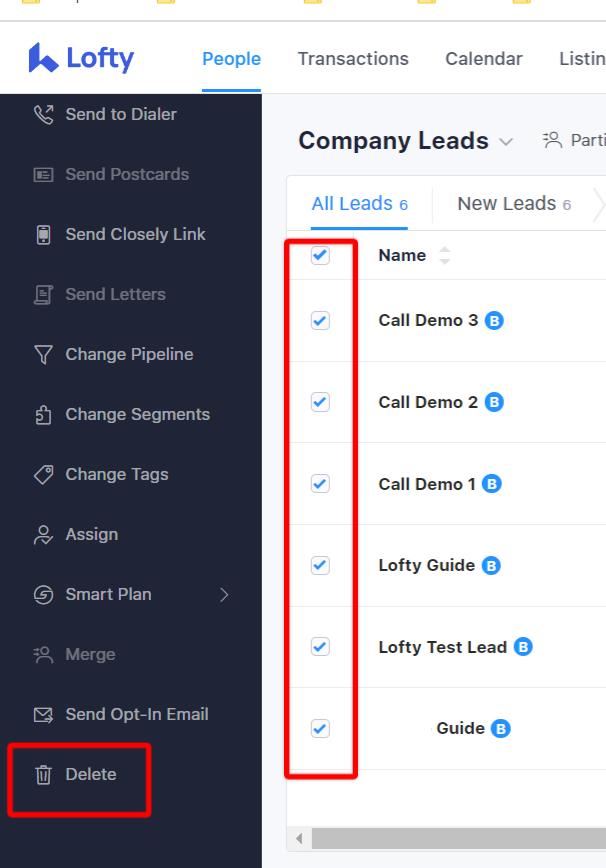The image size is (606, 868).
Task: Sort leads using the Name column arrows
Action: coord(444,255)
